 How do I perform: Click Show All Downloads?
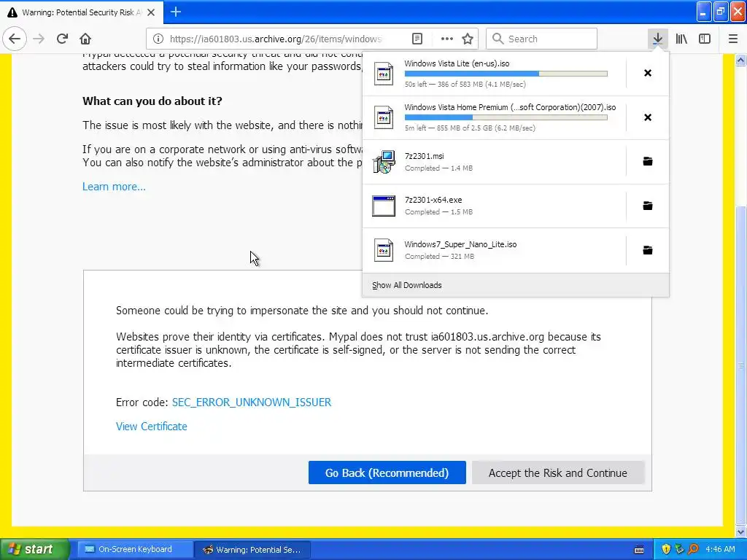pyautogui.click(x=407, y=285)
